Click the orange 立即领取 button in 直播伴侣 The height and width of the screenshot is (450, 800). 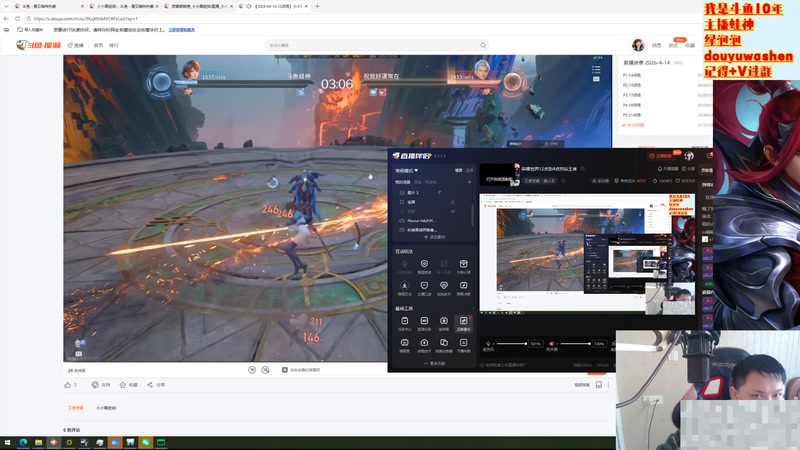point(660,156)
